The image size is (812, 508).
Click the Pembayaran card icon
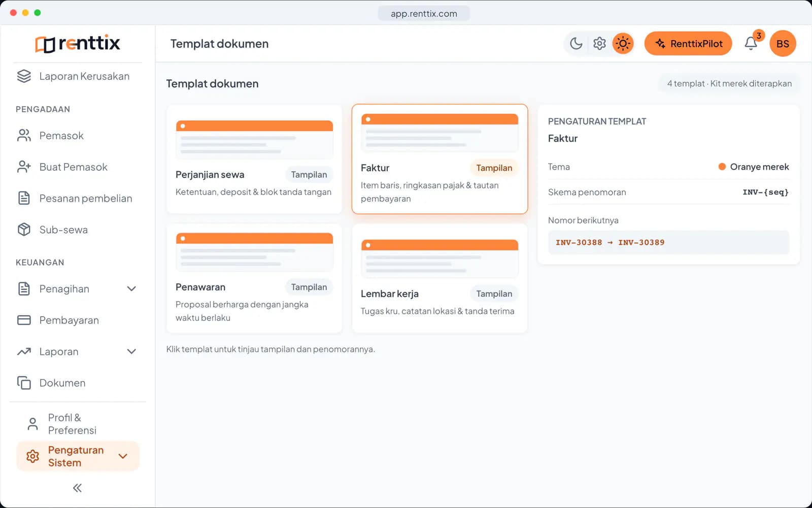[x=24, y=320]
